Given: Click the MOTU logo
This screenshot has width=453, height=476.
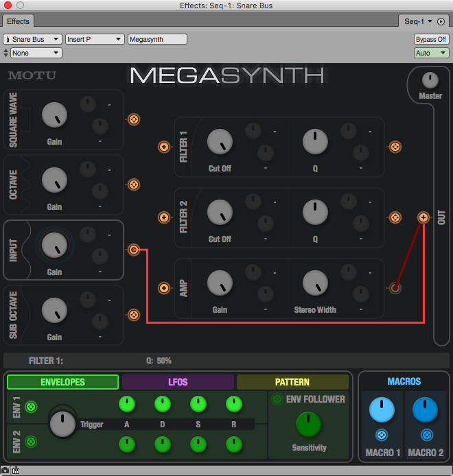Looking at the screenshot, I should click(32, 75).
